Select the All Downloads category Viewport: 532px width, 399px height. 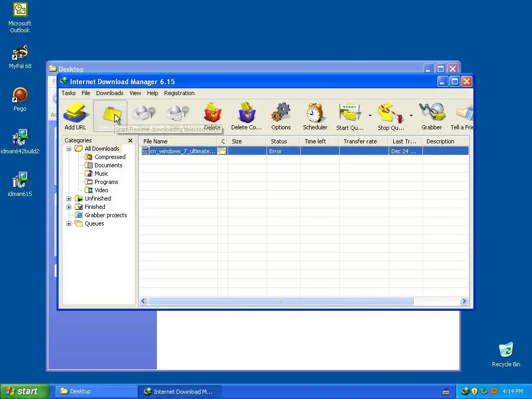point(102,149)
